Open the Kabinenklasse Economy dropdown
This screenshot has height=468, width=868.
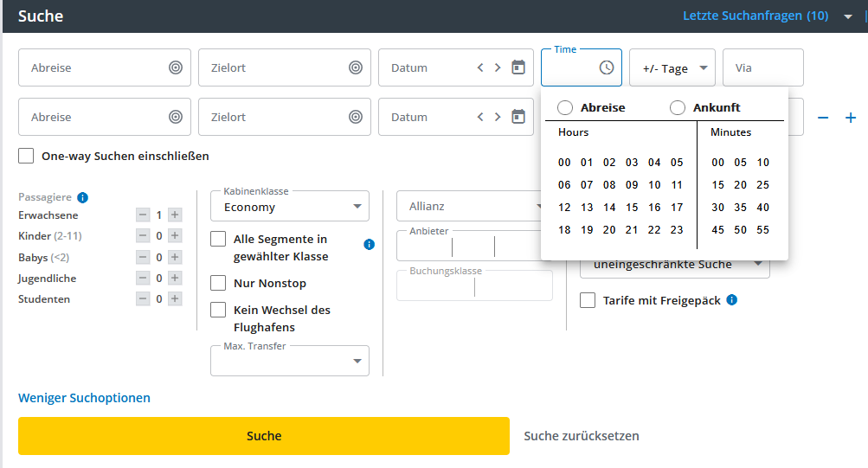(x=289, y=207)
